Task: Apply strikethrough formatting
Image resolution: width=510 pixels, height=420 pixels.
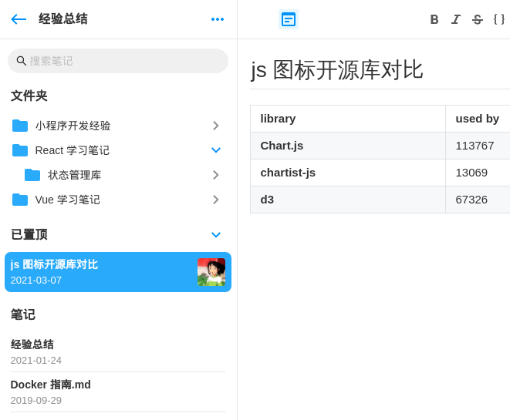Action: (x=477, y=19)
